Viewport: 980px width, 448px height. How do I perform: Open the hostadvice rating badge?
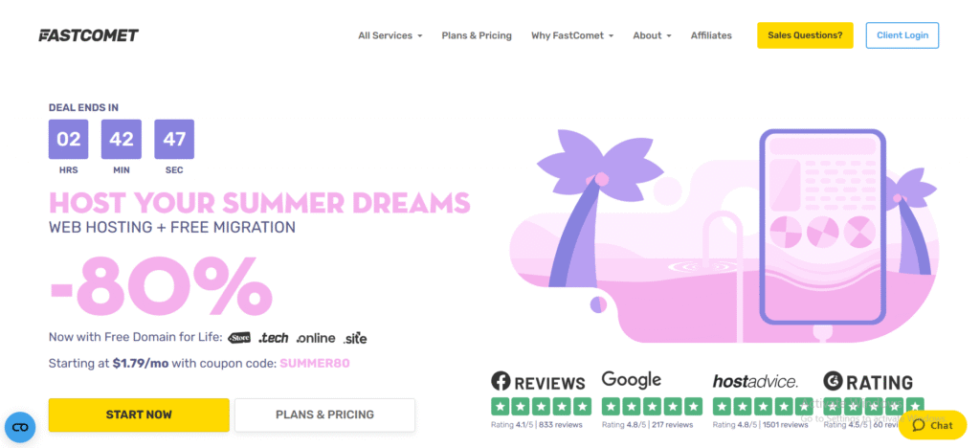763,400
